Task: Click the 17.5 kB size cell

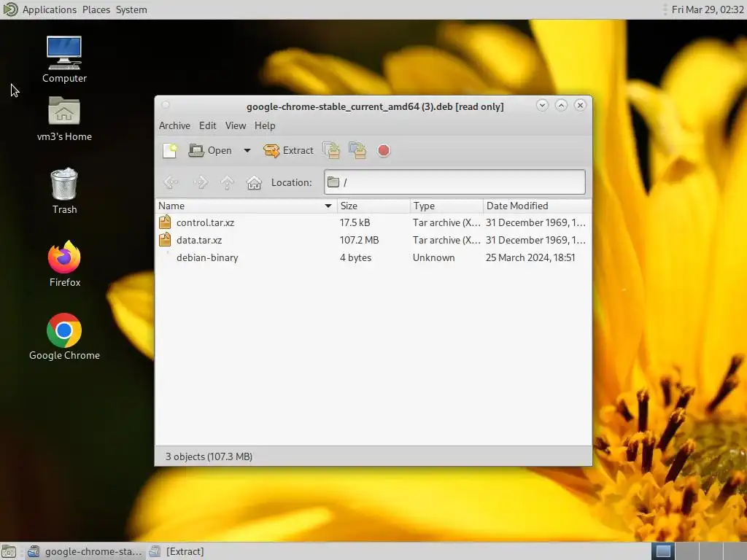Action: coord(355,222)
